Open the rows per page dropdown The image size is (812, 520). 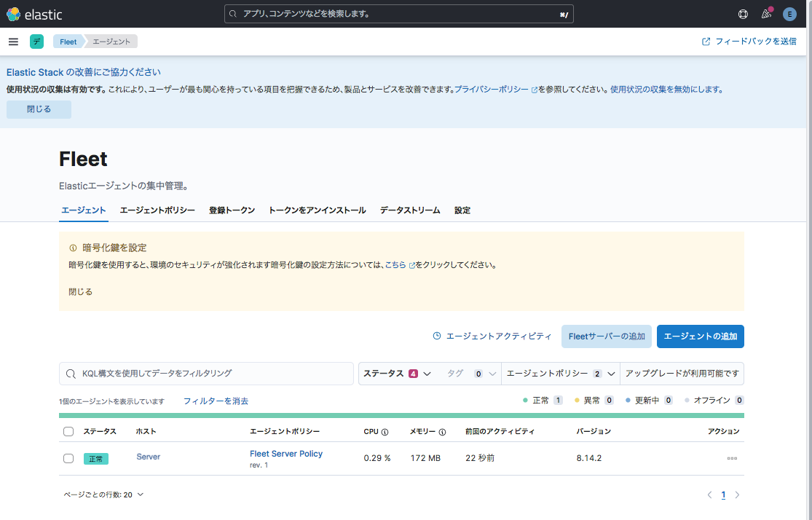pos(103,495)
